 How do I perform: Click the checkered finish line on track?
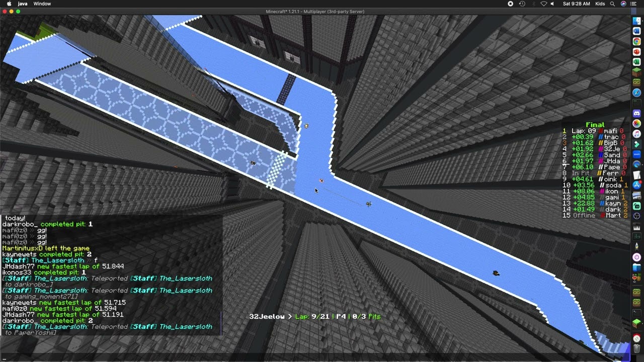tap(276, 170)
